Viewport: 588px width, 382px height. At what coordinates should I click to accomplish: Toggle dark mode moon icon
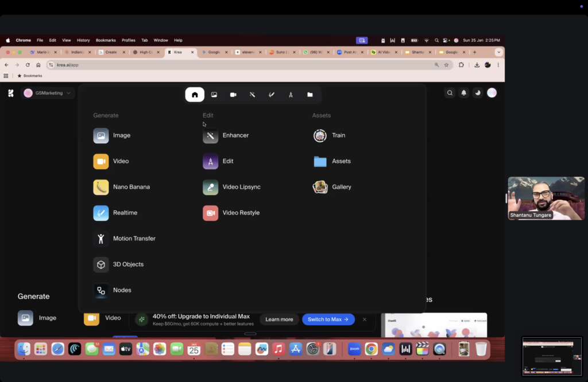[477, 93]
